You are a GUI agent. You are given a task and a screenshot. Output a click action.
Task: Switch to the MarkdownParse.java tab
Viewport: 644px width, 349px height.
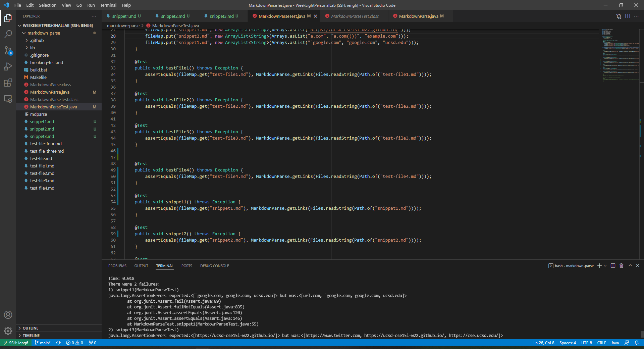418,16
